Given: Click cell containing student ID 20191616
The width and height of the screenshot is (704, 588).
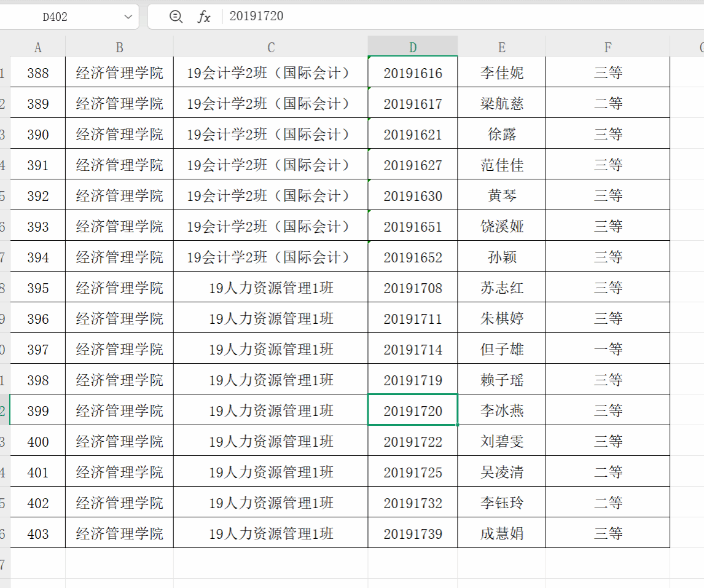Looking at the screenshot, I should 413,73.
